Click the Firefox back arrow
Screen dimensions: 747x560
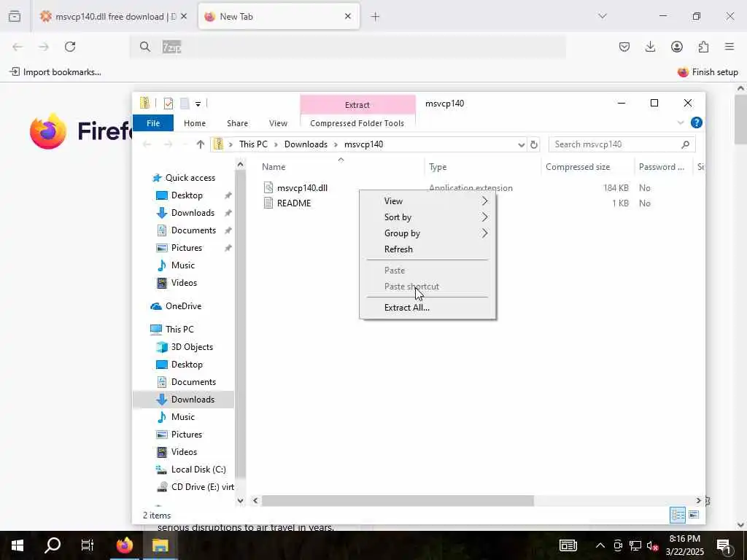pos(18,47)
